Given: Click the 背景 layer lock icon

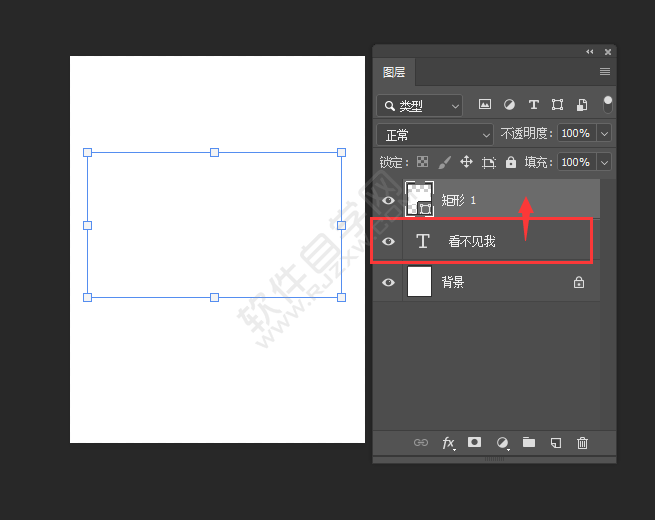Looking at the screenshot, I should coord(579,282).
